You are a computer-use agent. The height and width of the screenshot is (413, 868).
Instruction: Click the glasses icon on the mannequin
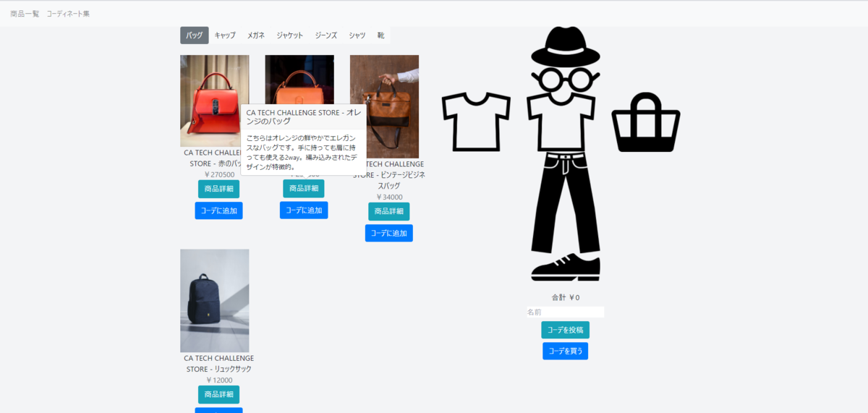coord(566,78)
